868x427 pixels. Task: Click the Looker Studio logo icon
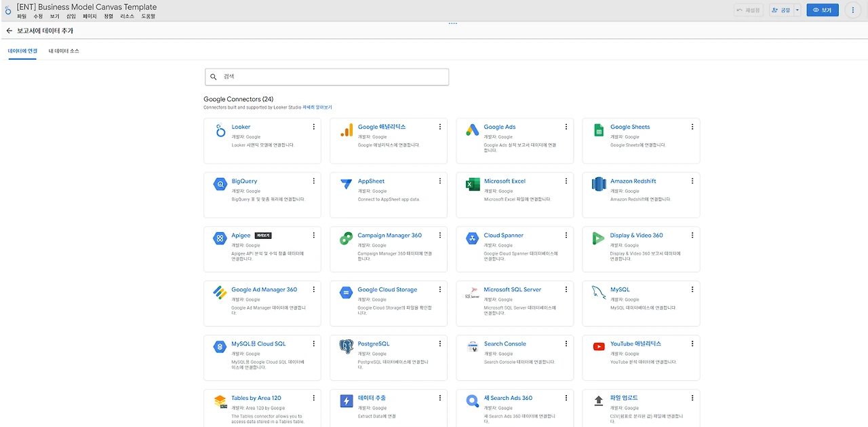(8, 10)
